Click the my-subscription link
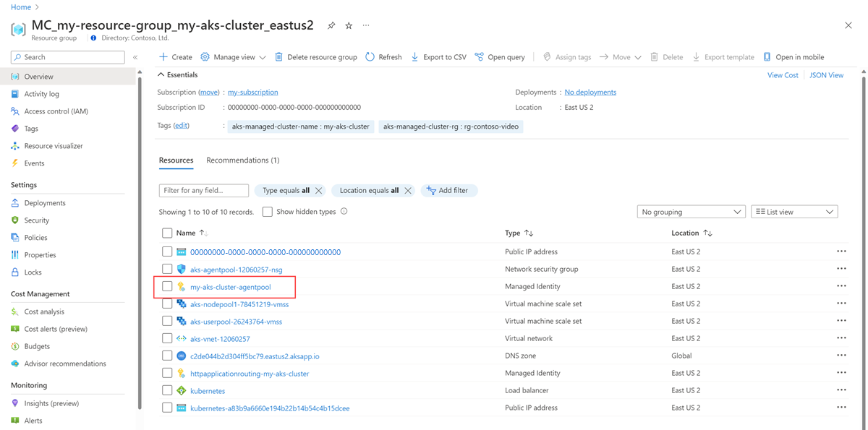 pyautogui.click(x=252, y=93)
